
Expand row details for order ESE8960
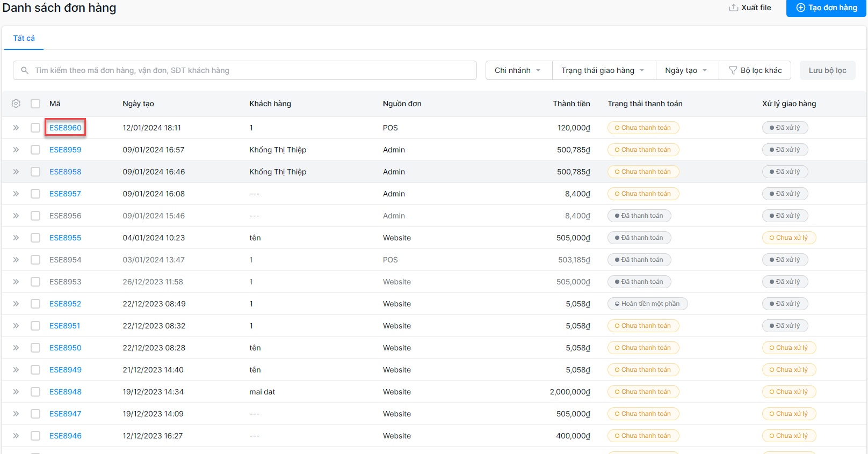[16, 128]
